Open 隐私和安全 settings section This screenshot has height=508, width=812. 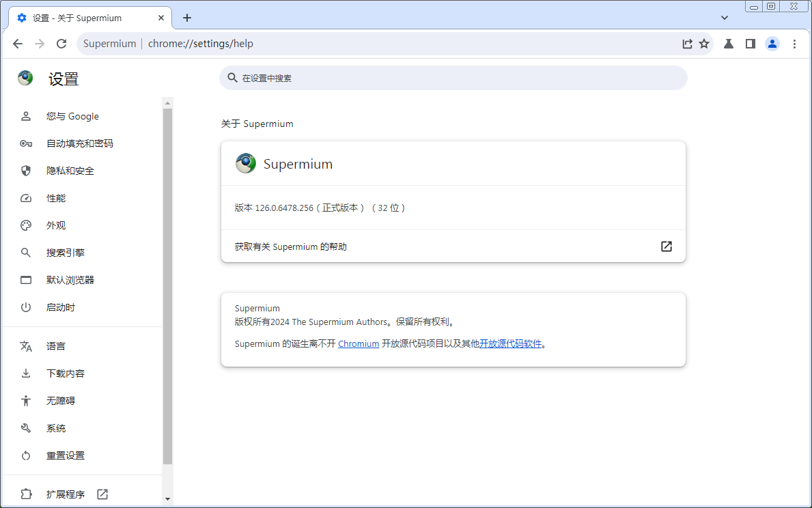pyautogui.click(x=83, y=171)
